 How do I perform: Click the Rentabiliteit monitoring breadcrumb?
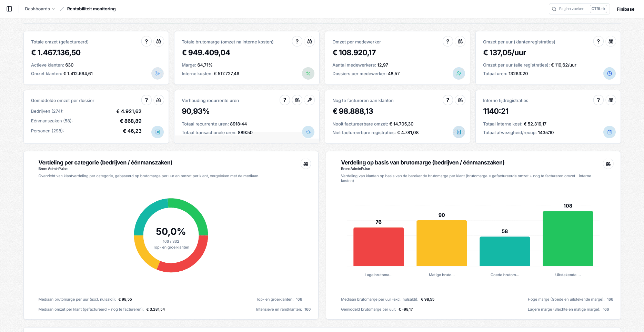tap(91, 9)
